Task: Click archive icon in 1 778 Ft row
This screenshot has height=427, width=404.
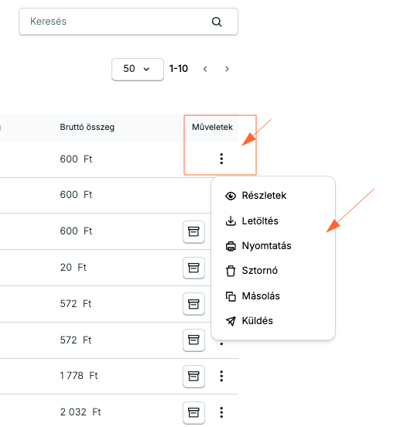Action: coord(194,376)
